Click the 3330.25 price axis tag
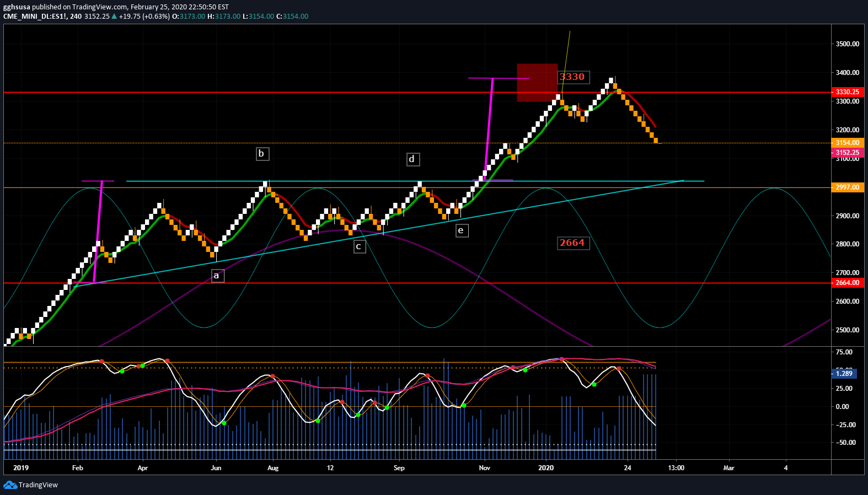The image size is (868, 495). [848, 92]
